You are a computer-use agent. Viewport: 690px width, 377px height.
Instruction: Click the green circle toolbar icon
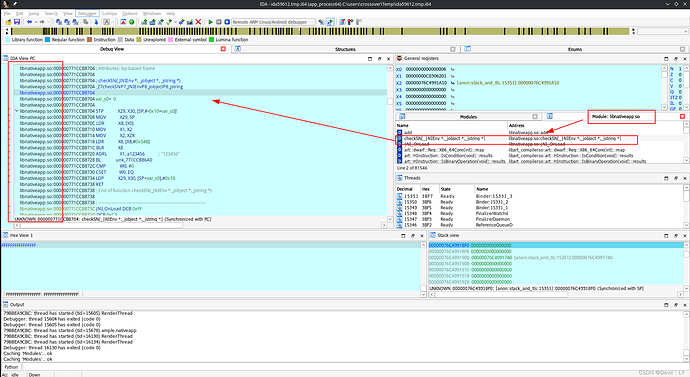click(x=132, y=22)
